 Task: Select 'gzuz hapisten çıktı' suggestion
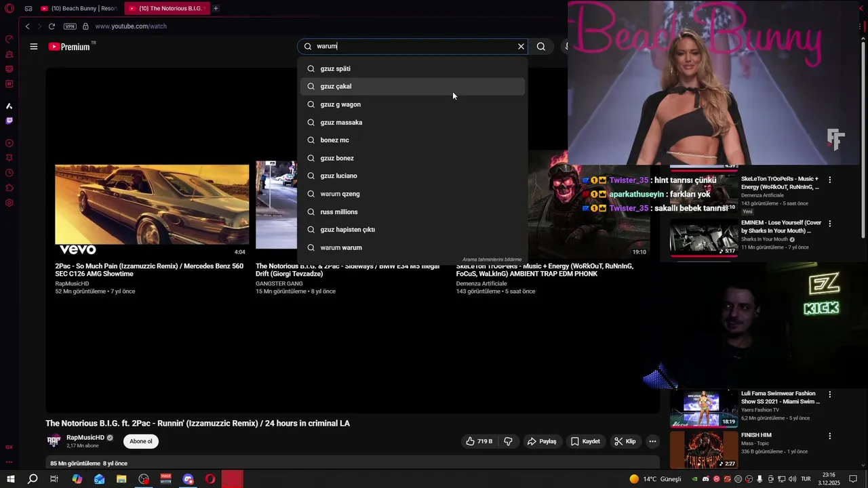pos(412,229)
